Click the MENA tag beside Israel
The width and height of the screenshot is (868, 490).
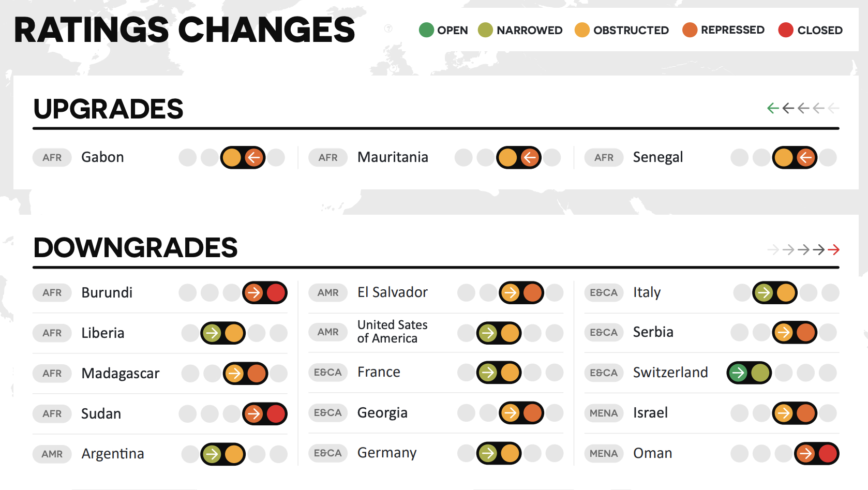(604, 413)
